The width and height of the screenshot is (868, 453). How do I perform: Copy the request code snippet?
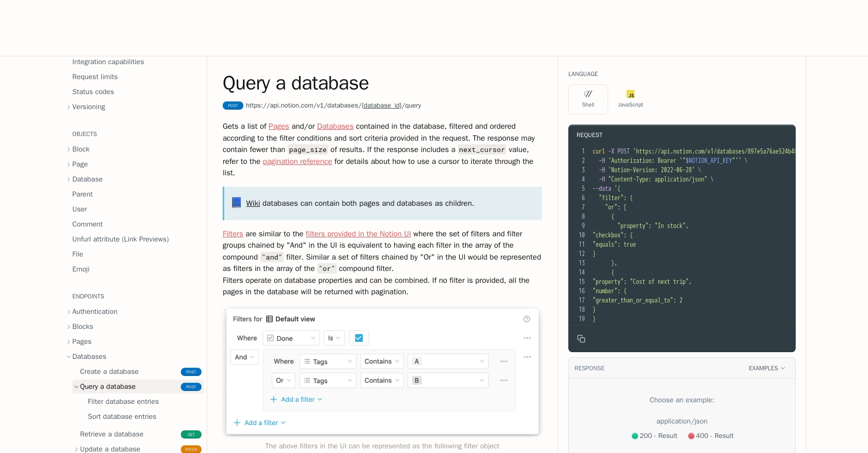[581, 339]
